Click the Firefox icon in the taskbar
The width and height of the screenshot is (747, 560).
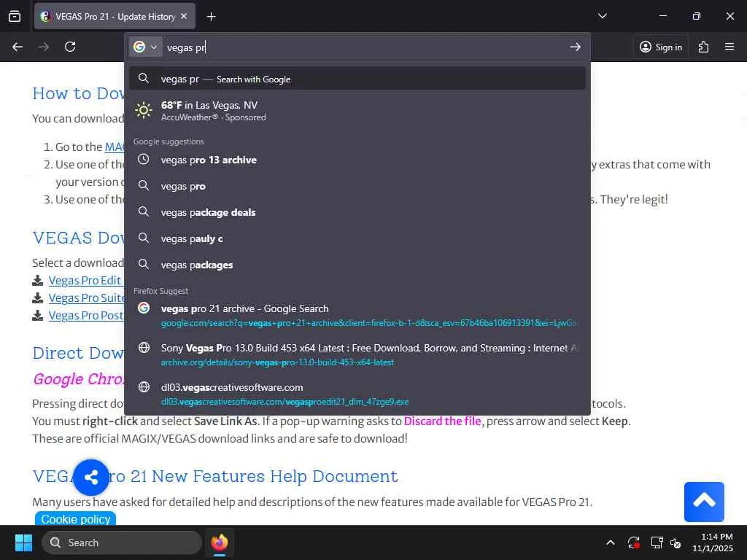tap(220, 542)
